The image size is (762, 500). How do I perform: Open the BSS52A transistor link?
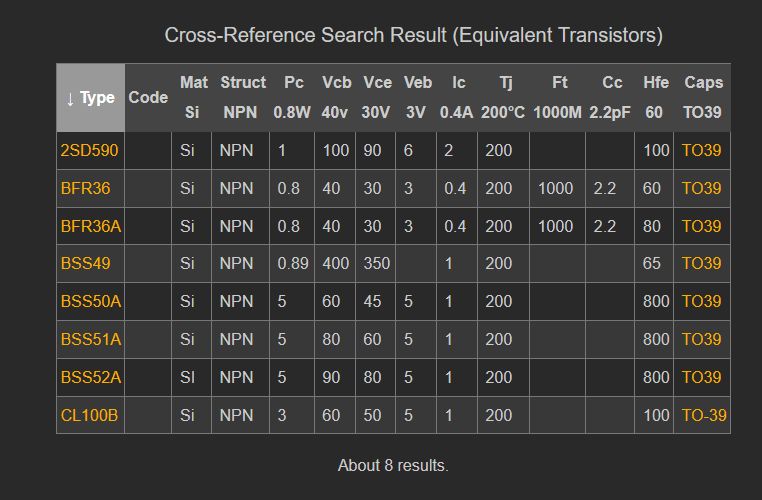click(90, 377)
